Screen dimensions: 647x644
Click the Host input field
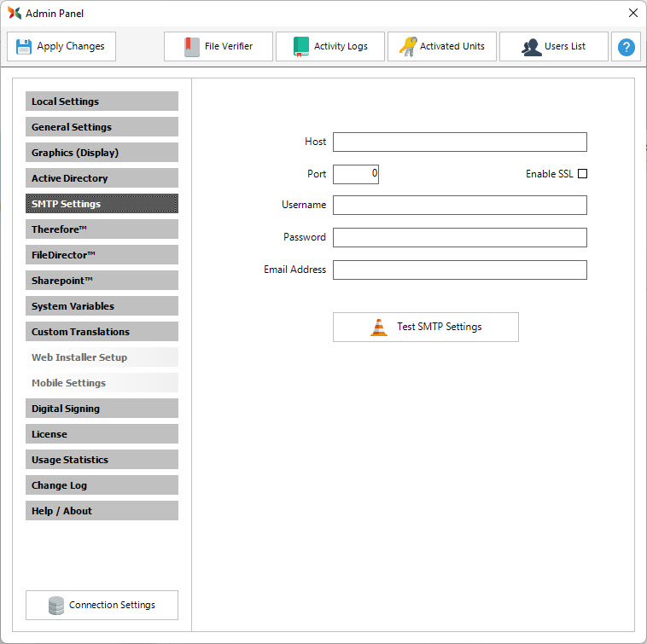[x=460, y=142]
